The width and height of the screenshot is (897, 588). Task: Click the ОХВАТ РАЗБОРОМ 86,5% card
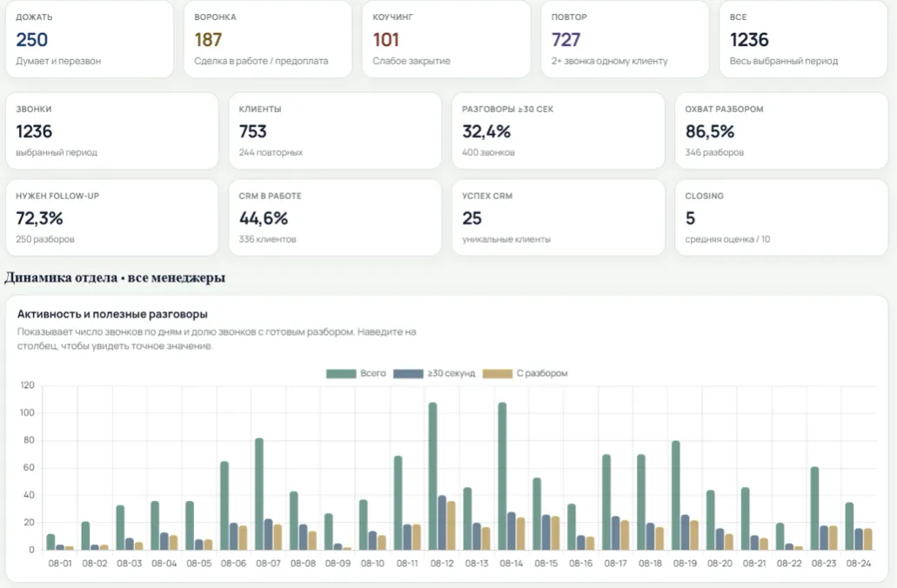click(781, 131)
